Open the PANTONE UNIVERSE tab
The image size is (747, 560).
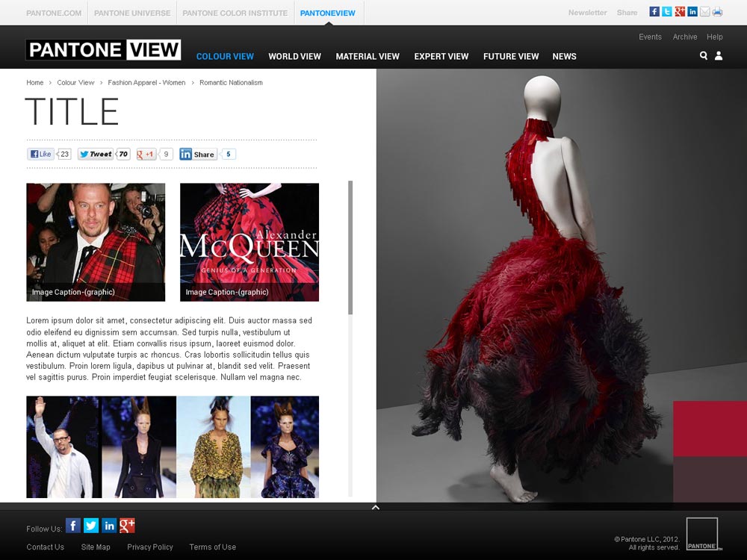point(132,13)
